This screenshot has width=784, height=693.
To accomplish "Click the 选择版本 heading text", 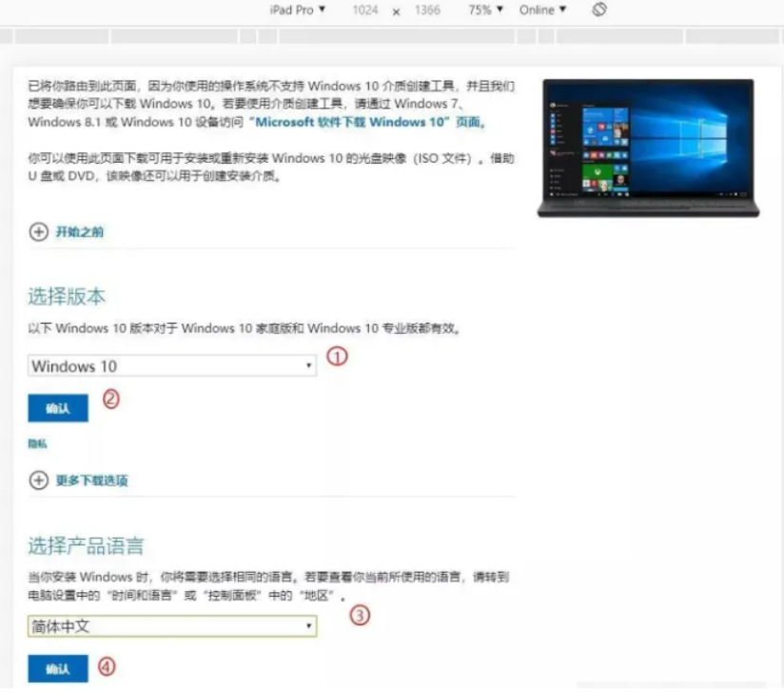I will click(x=67, y=296).
